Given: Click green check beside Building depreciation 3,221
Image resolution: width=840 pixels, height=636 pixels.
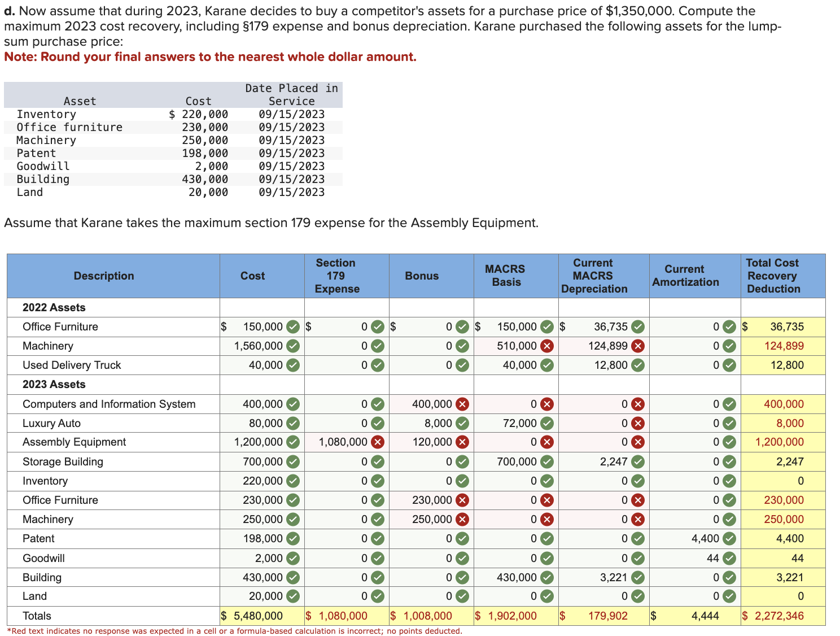Looking at the screenshot, I should coord(637,577).
